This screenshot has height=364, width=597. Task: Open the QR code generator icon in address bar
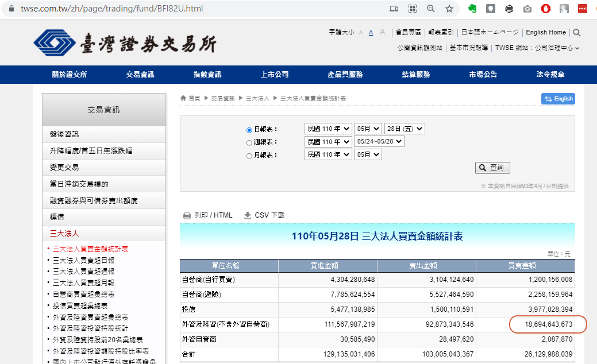point(412,9)
